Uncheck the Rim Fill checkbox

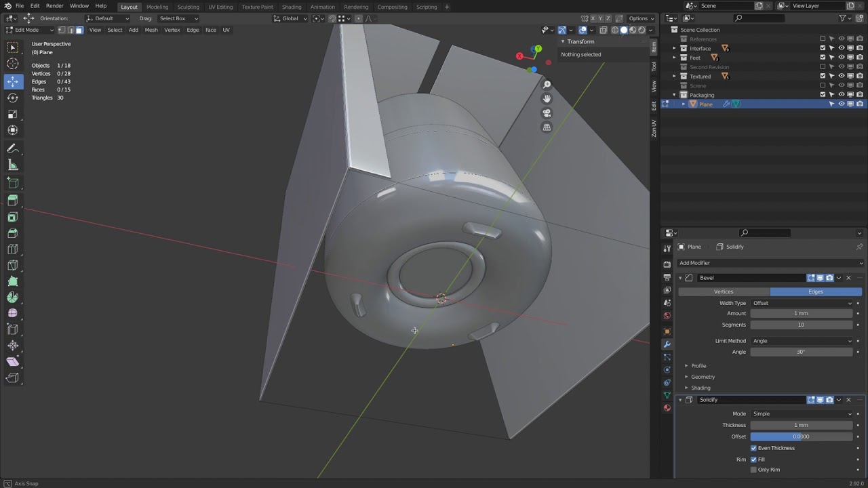point(753,460)
